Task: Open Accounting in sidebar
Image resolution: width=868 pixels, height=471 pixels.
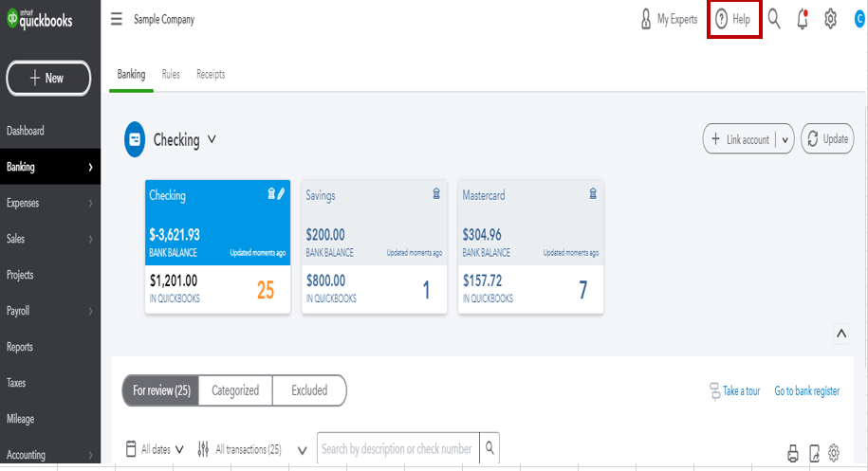Action: coord(26,455)
